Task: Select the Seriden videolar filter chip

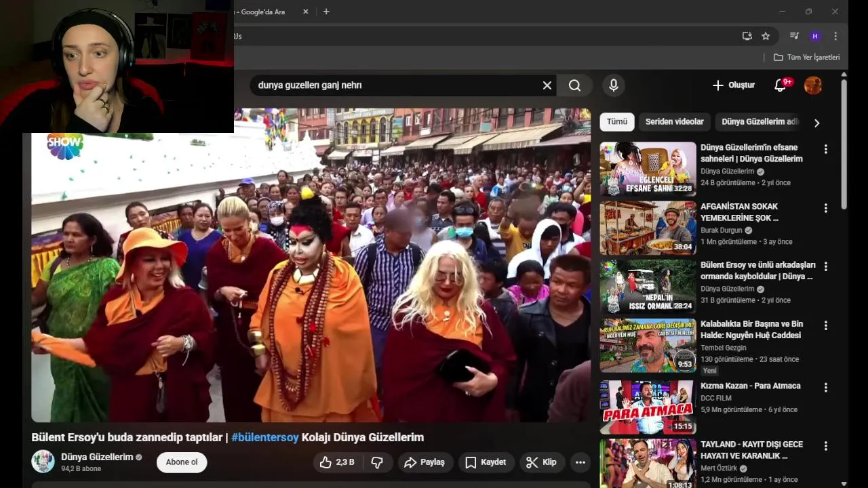Action: pos(674,122)
